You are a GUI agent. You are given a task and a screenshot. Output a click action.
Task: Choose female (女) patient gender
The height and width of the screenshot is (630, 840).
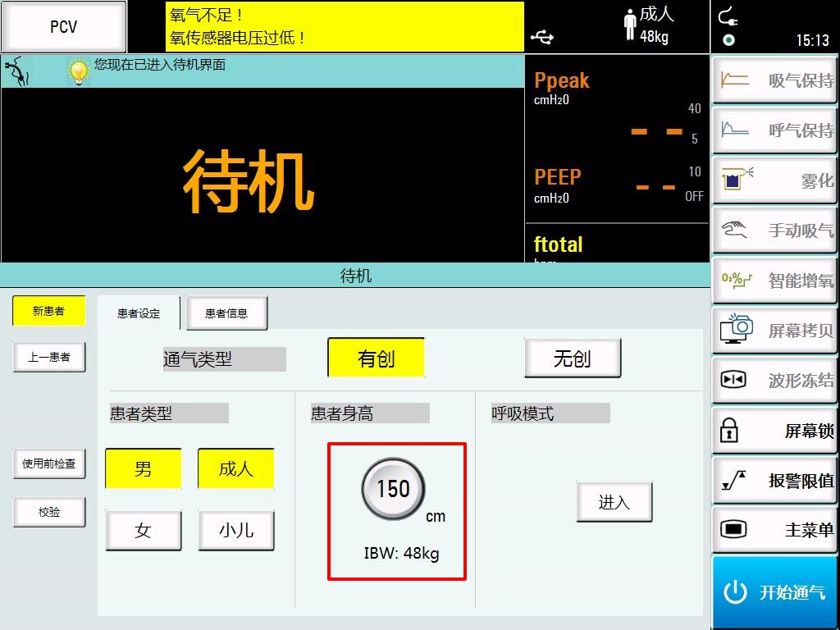click(144, 531)
